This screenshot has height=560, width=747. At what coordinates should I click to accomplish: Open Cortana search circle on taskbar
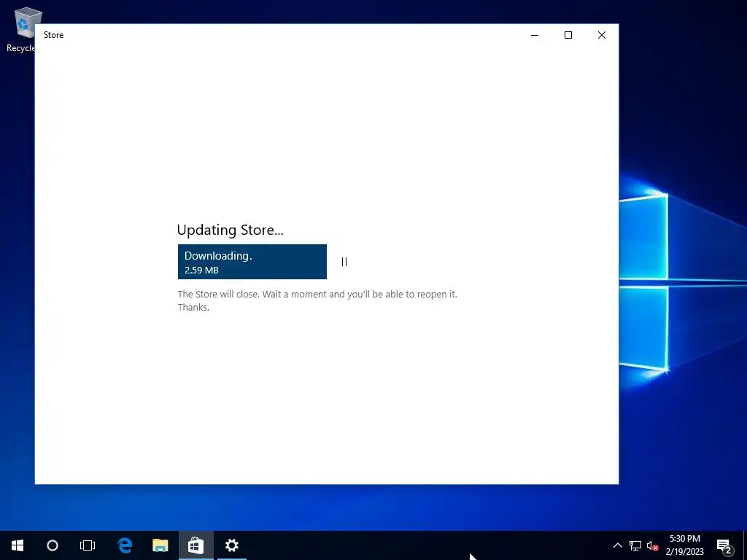[53, 545]
